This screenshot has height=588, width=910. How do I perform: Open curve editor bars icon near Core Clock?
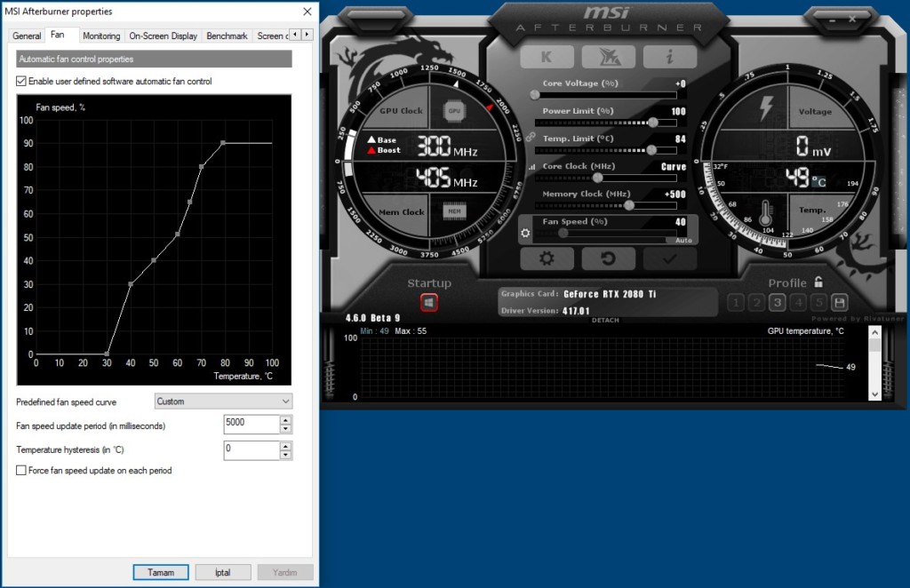531,167
